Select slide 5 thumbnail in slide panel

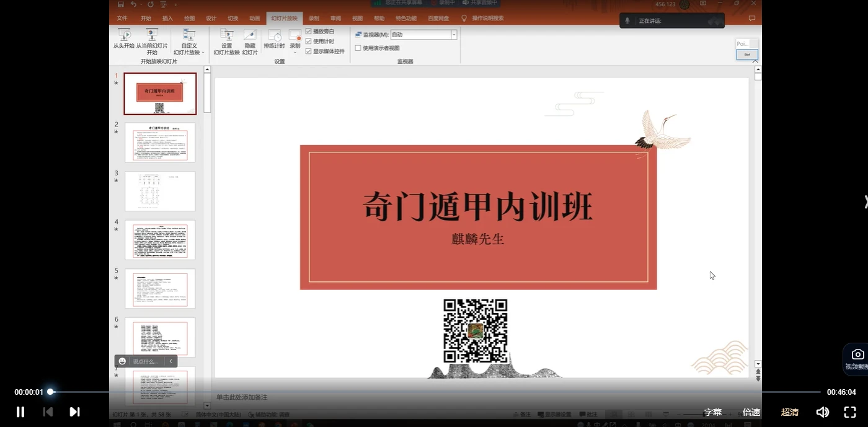click(160, 289)
